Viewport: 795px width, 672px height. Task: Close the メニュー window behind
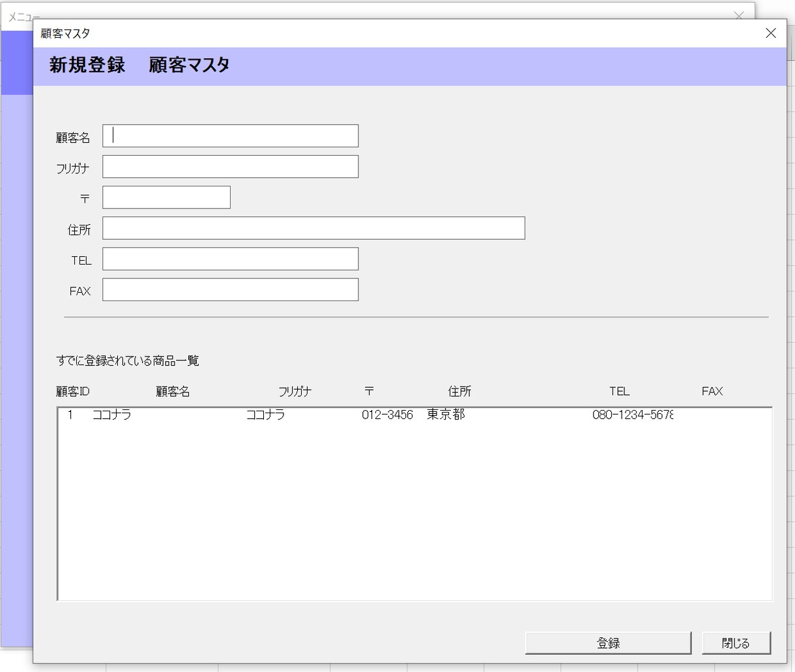tap(738, 15)
